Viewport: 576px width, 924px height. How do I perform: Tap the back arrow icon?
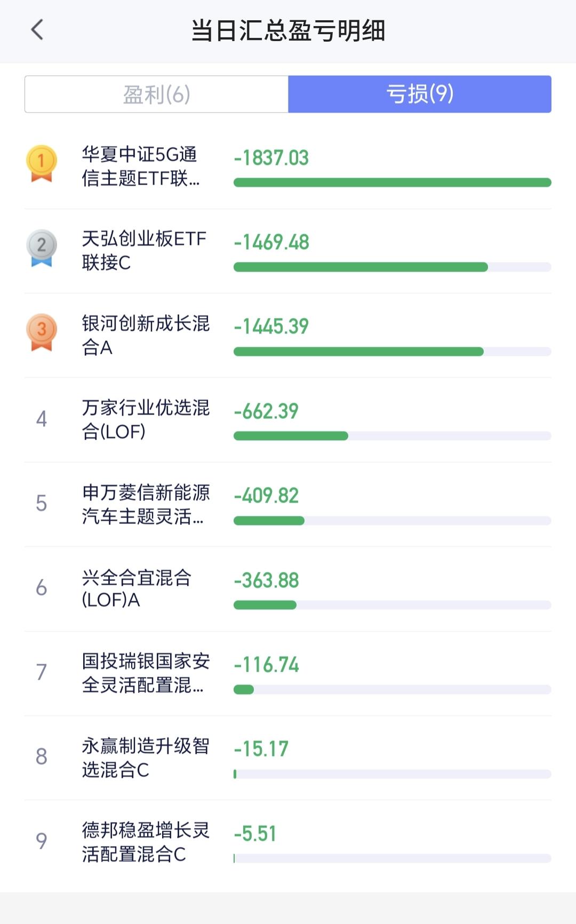pyautogui.click(x=37, y=30)
